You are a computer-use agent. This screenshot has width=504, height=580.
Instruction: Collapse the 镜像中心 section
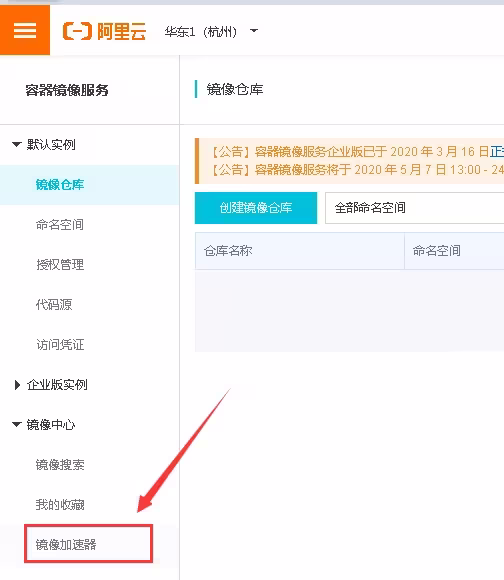click(44, 425)
